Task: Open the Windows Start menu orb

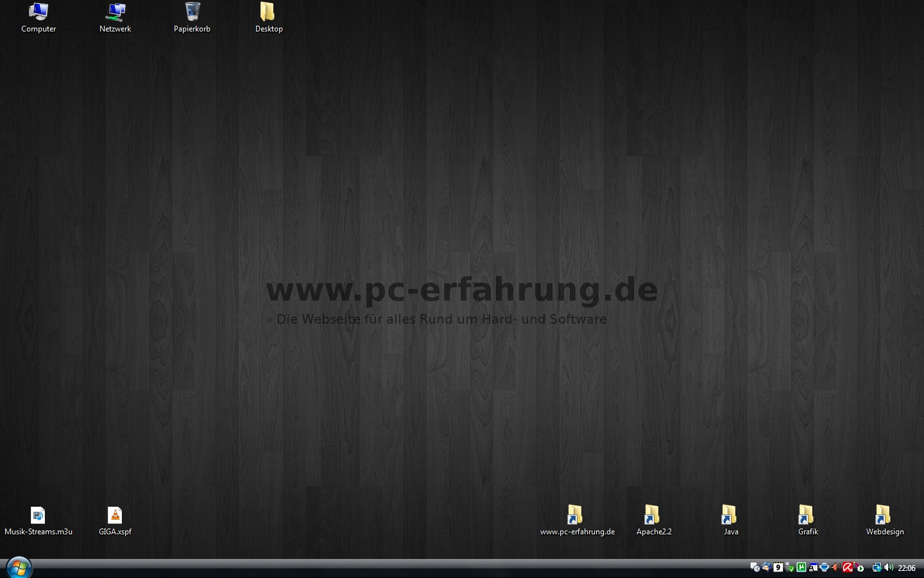Action: point(19,568)
